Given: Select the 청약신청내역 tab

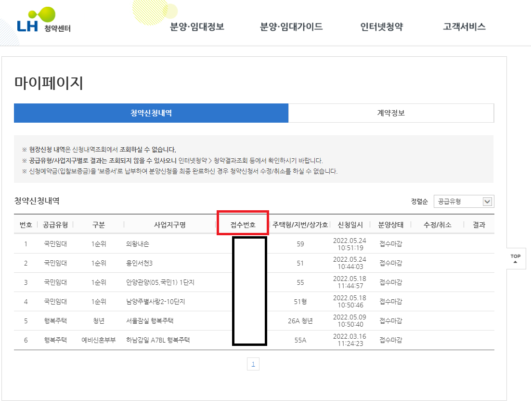Looking at the screenshot, I should (151, 113).
